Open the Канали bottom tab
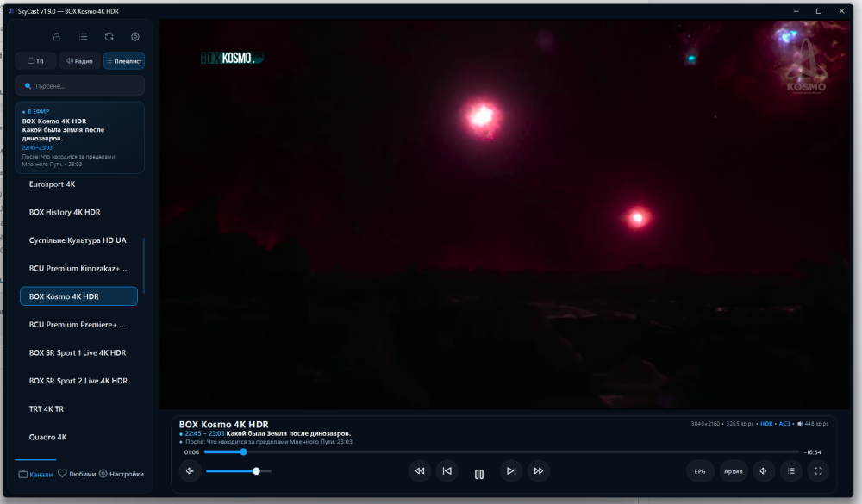This screenshot has width=862, height=504. (35, 474)
